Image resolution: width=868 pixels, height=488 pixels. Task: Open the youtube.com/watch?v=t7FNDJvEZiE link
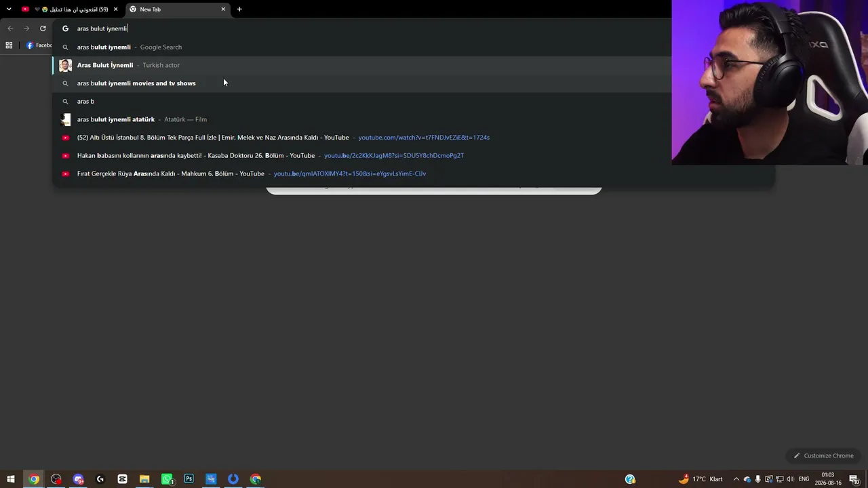(x=424, y=138)
